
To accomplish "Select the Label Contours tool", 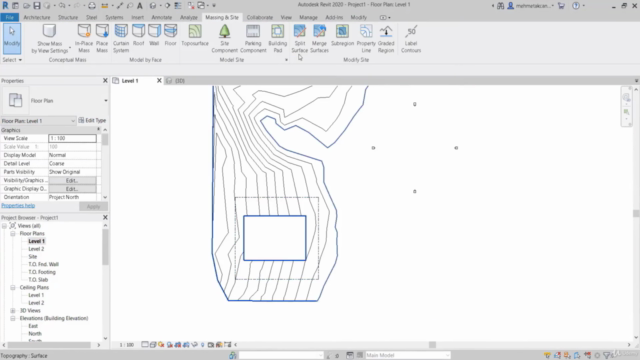I will 411,39.
